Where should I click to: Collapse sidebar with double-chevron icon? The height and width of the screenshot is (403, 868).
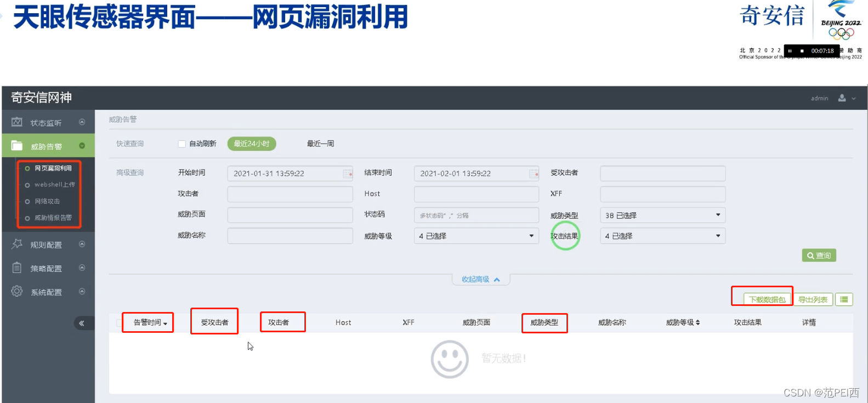[81, 323]
